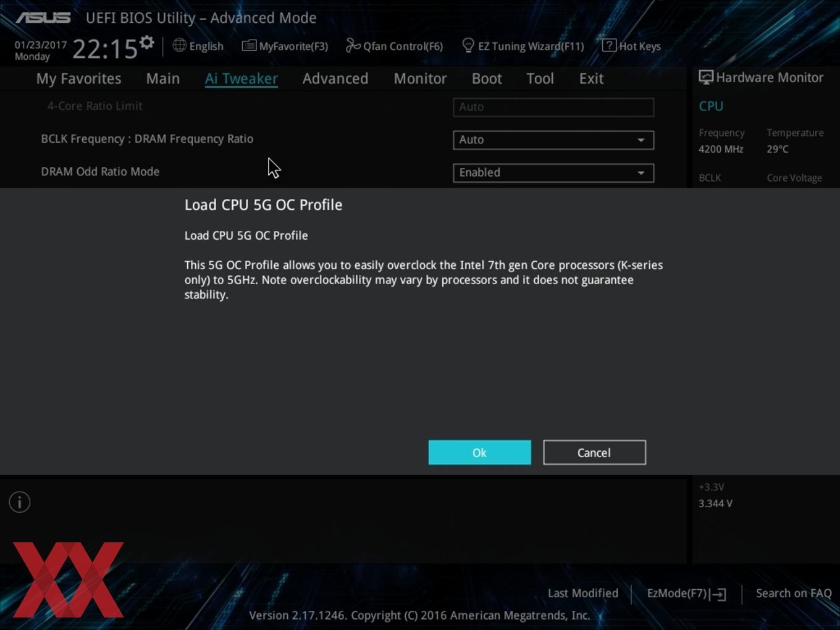
Task: Open the Monitor tab
Action: (x=420, y=78)
